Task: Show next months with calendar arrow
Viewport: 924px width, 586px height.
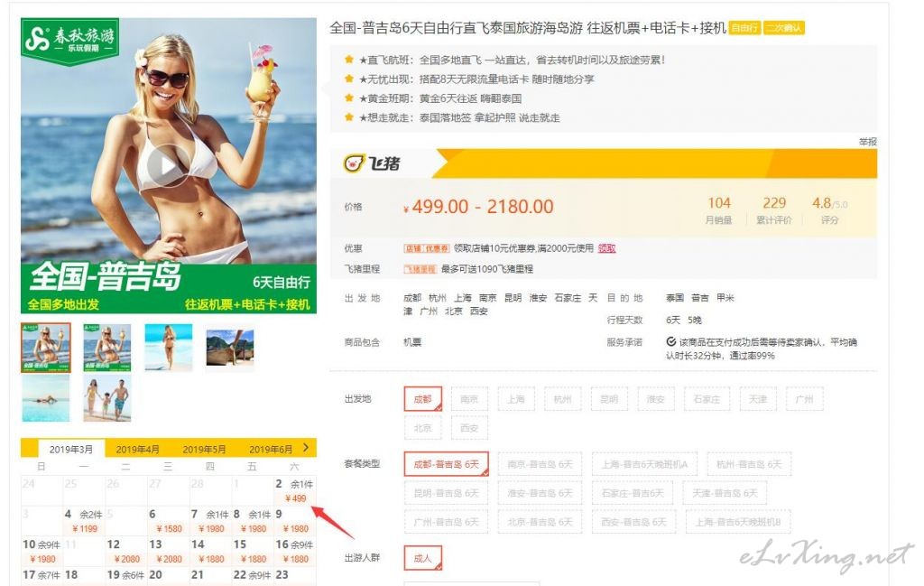Action: coord(306,448)
